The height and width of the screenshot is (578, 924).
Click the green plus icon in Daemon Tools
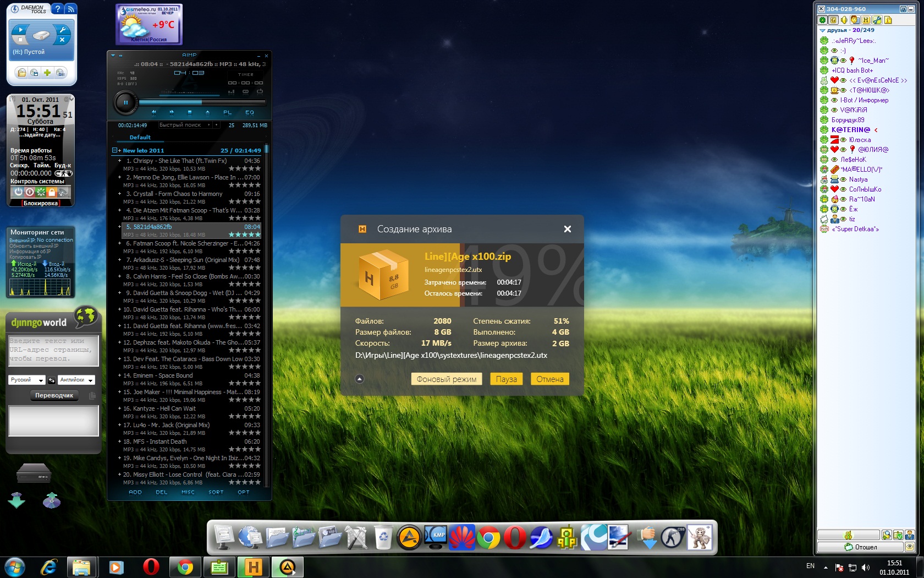(47, 73)
